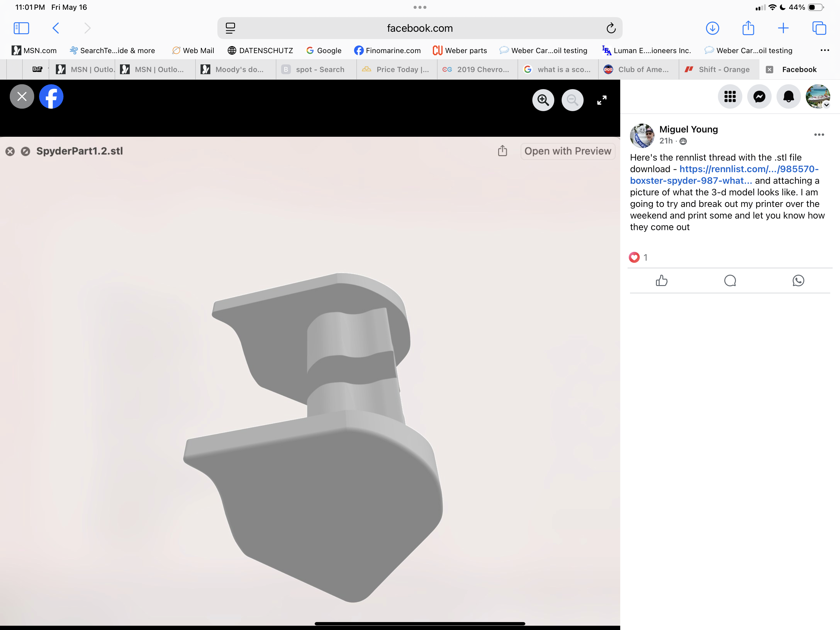The height and width of the screenshot is (630, 840).
Task: Switch to what is a sco... tab
Action: click(x=557, y=70)
